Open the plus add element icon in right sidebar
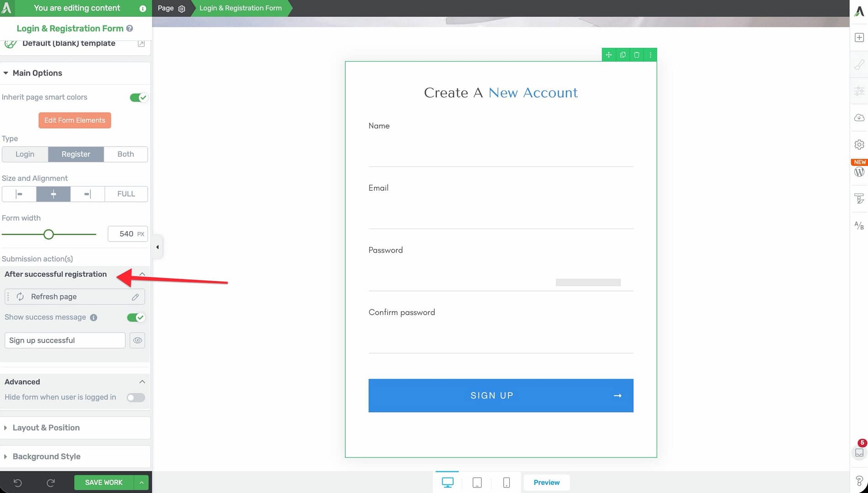 click(x=859, y=37)
